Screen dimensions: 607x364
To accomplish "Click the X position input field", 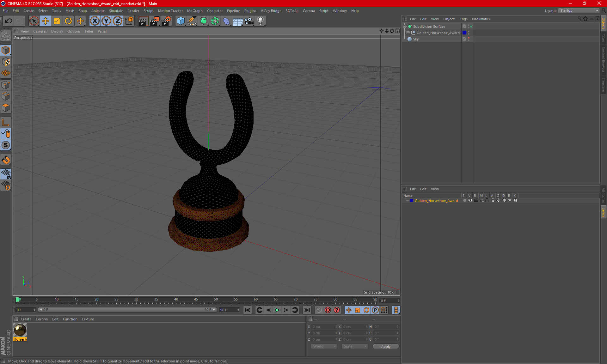I will tap(325, 327).
